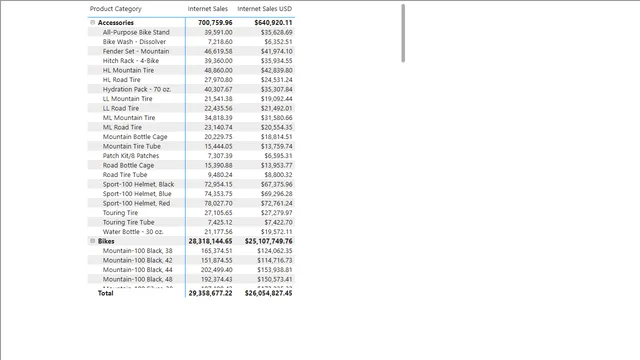Sort by Product Category column header
This screenshot has width=640, height=360.
coord(116,9)
